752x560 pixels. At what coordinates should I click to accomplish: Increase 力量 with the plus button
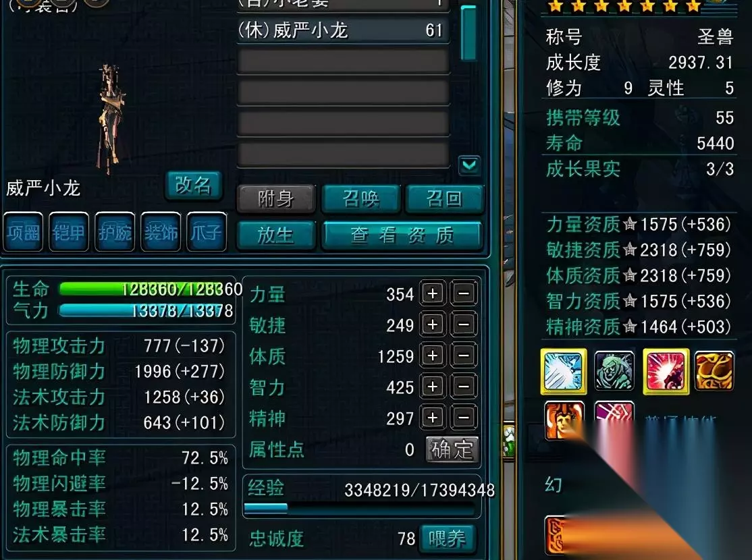433,293
